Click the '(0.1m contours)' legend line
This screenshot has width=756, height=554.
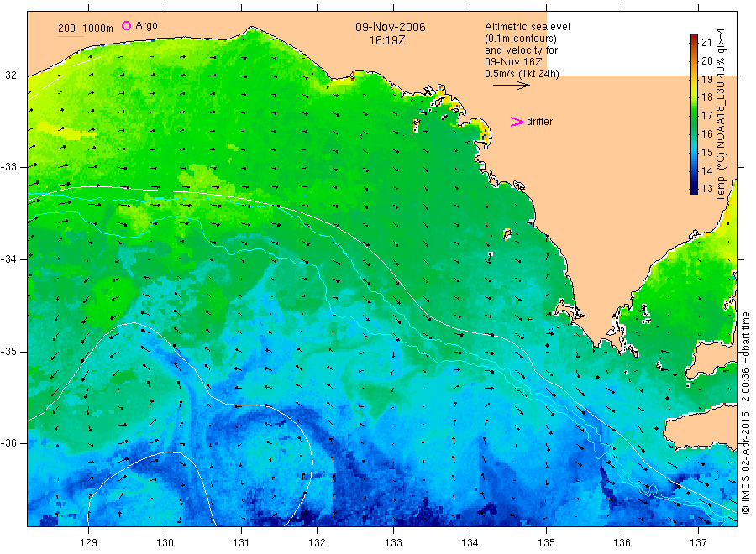point(521,39)
